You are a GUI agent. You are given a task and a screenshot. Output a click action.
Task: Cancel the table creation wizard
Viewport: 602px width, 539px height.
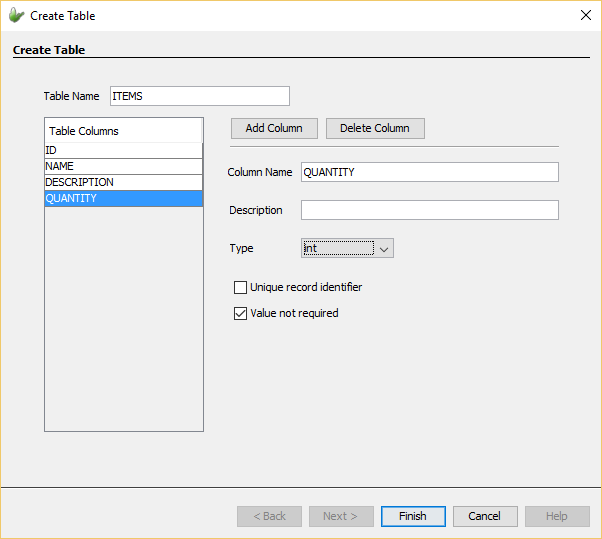pos(485,516)
